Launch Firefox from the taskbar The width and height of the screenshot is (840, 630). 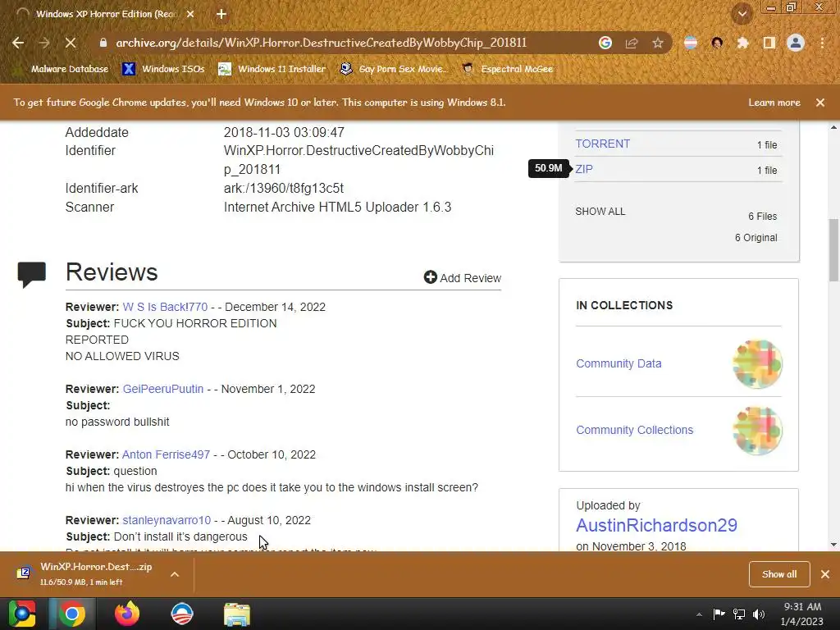pyautogui.click(x=127, y=614)
